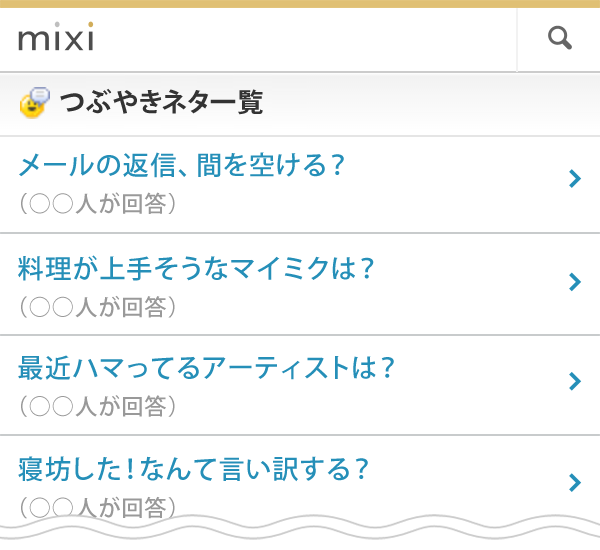Click empty header area beside mixi logo
The image size is (600, 550).
[305, 39]
